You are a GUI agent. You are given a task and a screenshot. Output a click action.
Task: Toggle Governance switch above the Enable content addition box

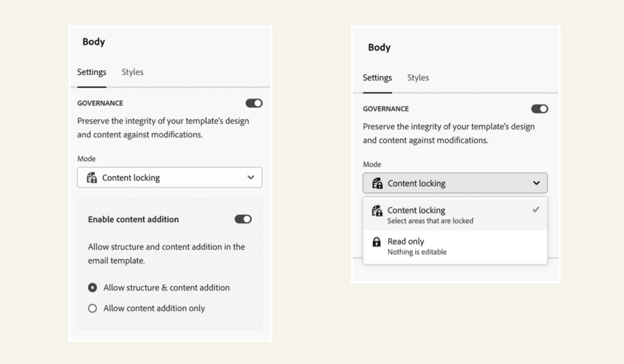point(253,103)
